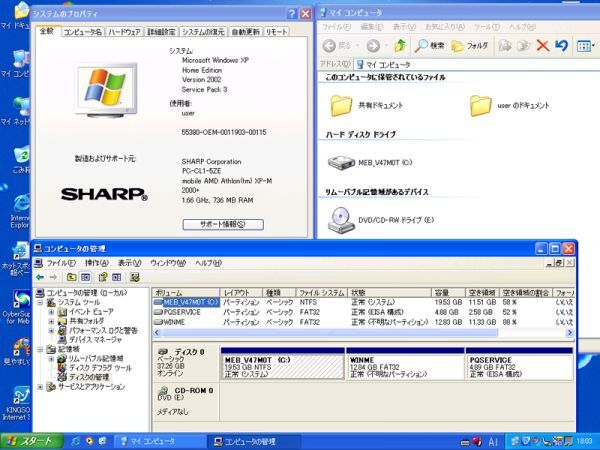
Task: Select Disk Management in the tree
Action: 90,377
